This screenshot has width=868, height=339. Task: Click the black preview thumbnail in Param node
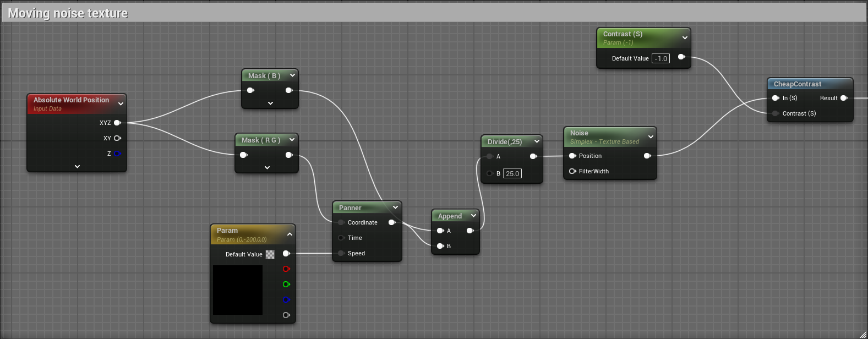(x=238, y=290)
